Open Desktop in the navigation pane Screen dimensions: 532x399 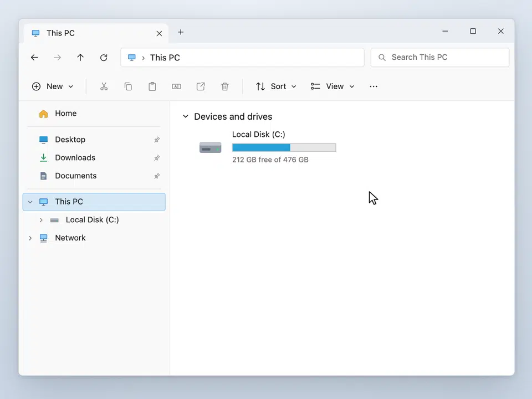pyautogui.click(x=94, y=140)
